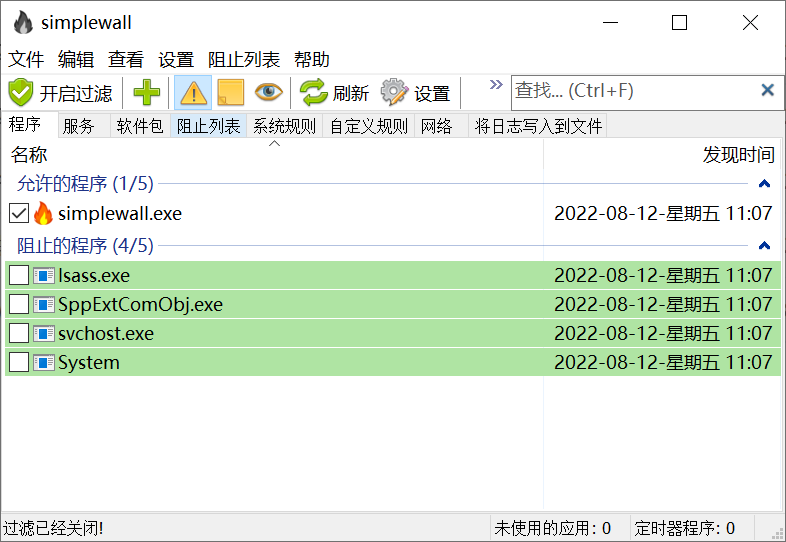Click the 查找 search input field
This screenshot has width=786, height=542.
tap(630, 91)
